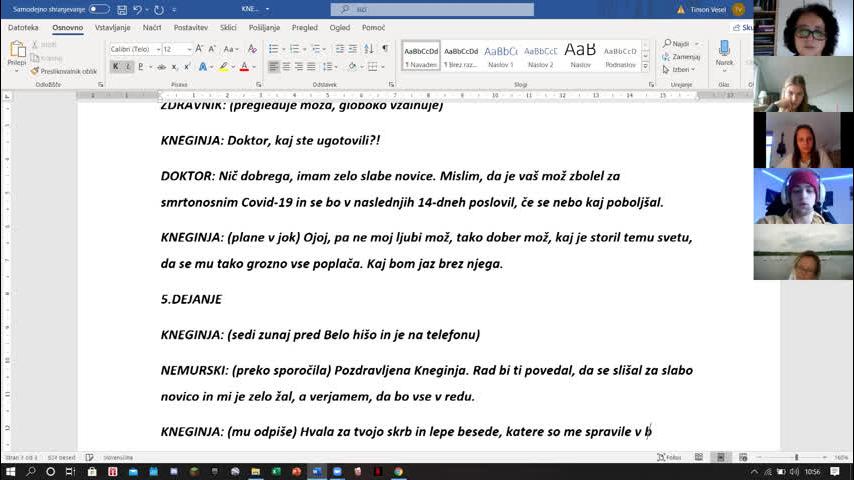Click the center align icon

pos(286,67)
